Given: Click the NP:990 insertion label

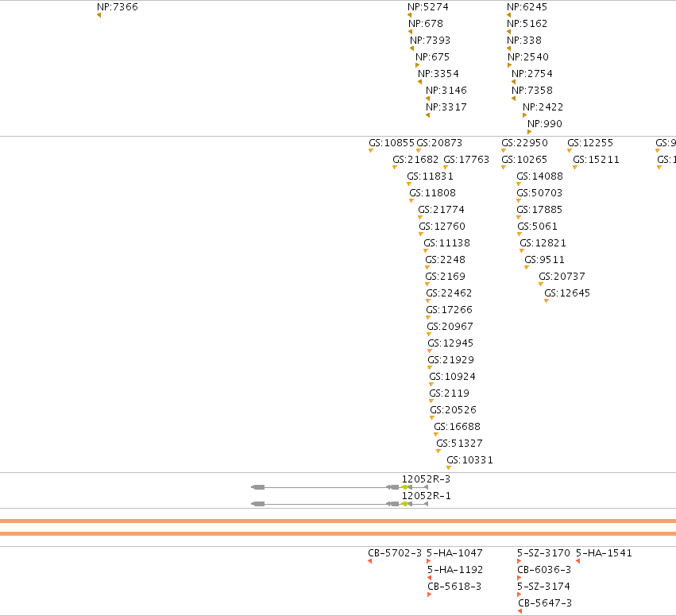Looking at the screenshot, I should [x=544, y=124].
